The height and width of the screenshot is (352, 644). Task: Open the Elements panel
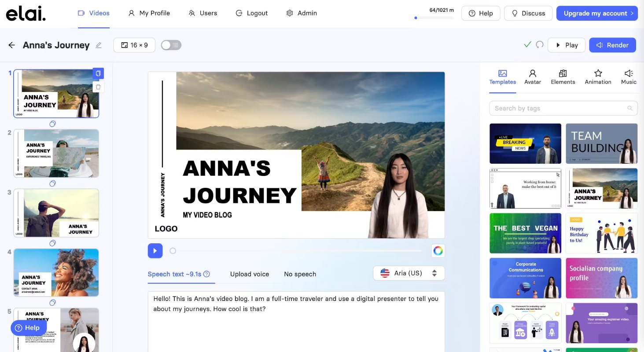pos(563,77)
